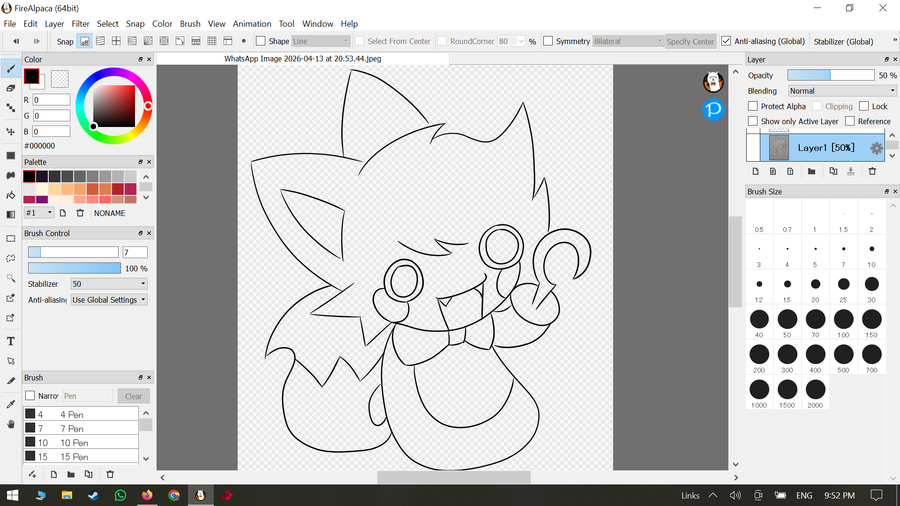Open the Layer menu
Image resolution: width=900 pixels, height=506 pixels.
click(55, 24)
